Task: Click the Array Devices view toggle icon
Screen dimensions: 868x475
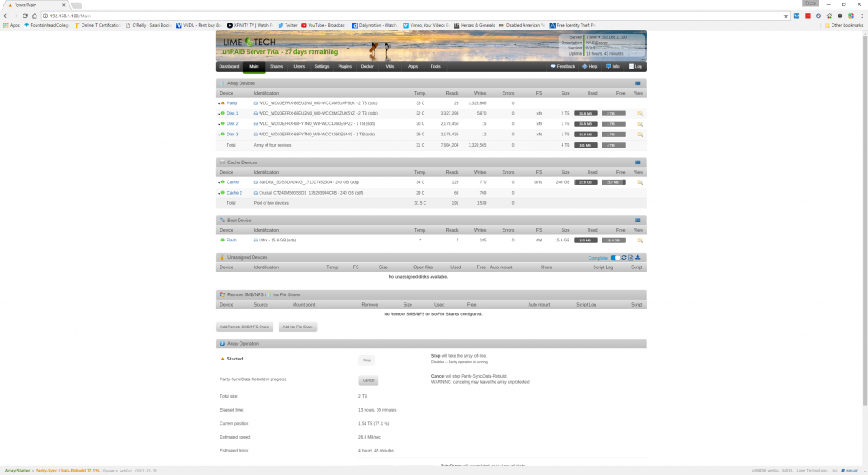Action: (637, 83)
